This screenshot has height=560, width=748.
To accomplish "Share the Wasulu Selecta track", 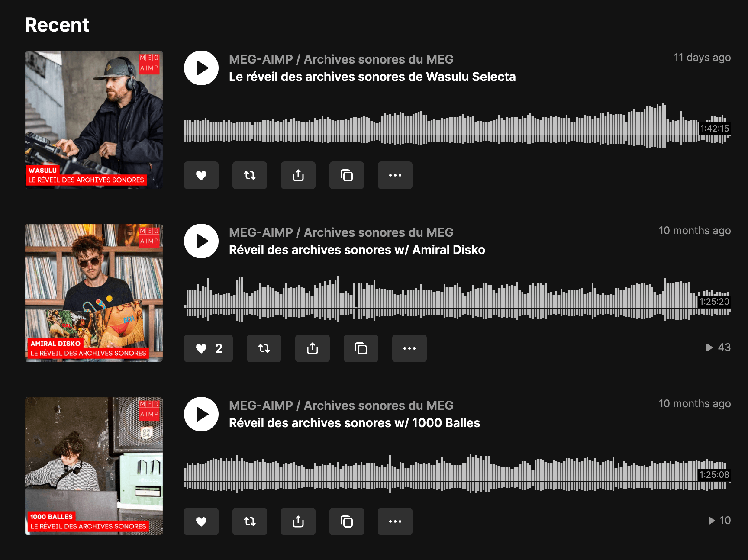I will [x=298, y=175].
